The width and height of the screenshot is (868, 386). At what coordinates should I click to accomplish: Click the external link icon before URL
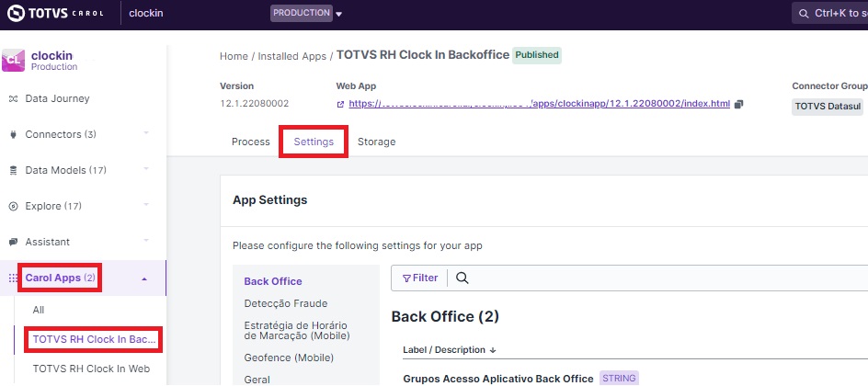pos(341,104)
